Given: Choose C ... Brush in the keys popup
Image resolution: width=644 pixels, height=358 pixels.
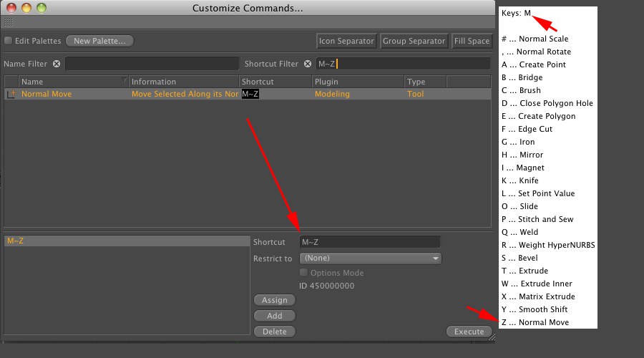Looking at the screenshot, I should tap(521, 90).
